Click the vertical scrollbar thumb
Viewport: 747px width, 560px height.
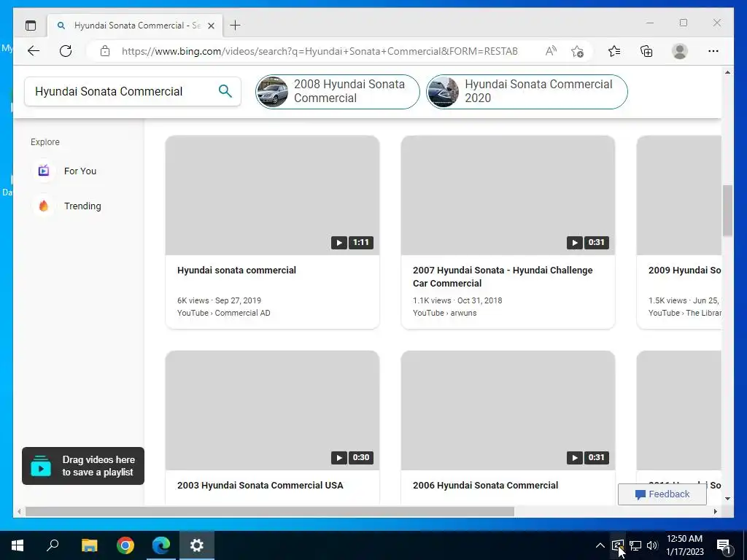(x=727, y=211)
